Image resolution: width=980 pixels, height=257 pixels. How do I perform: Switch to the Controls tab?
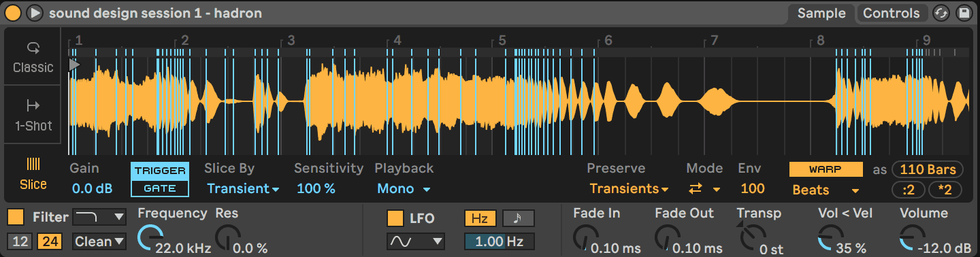[892, 13]
